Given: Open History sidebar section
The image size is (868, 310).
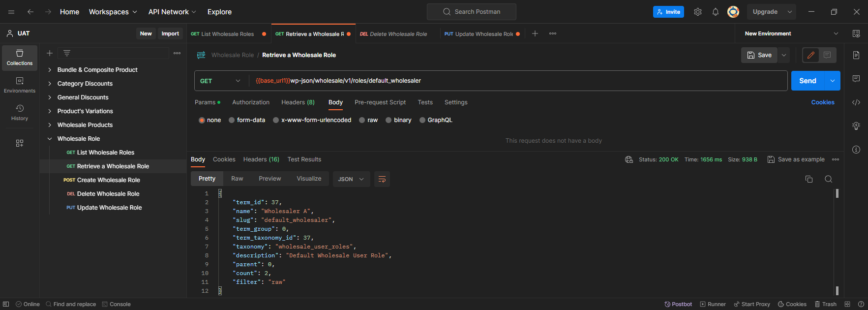Looking at the screenshot, I should [x=20, y=113].
